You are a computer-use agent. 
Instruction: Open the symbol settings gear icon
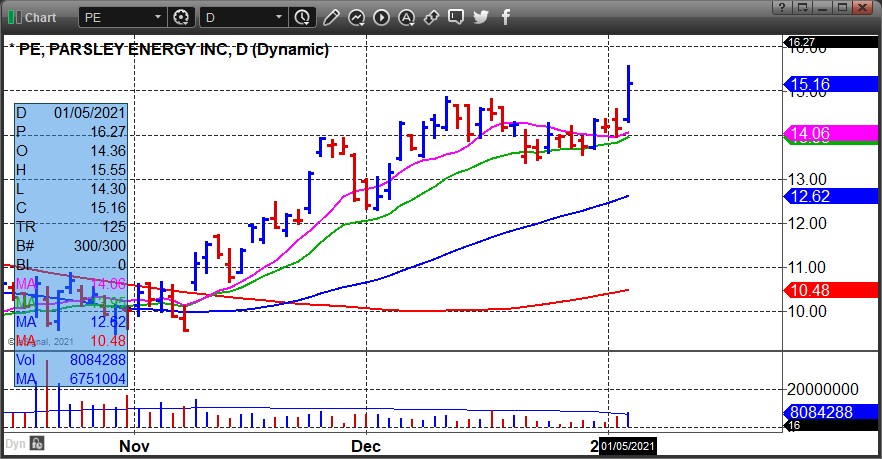click(x=181, y=17)
